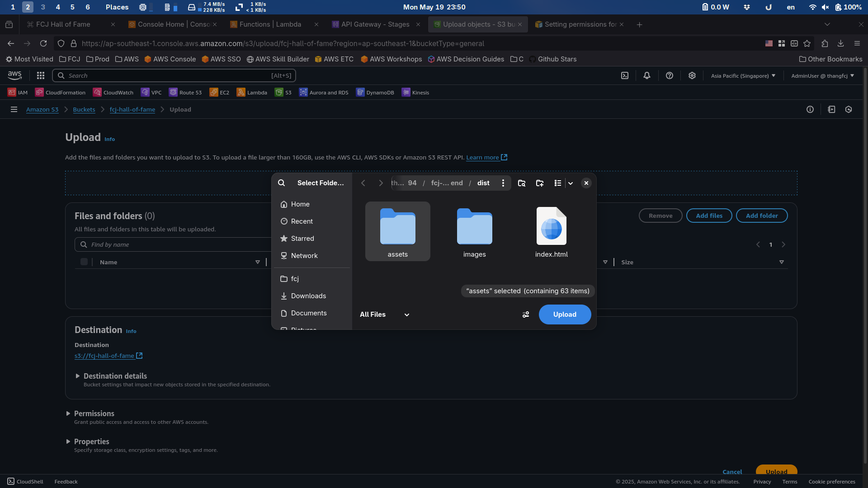
Task: Click the search icon in file dialog
Action: pyautogui.click(x=282, y=183)
